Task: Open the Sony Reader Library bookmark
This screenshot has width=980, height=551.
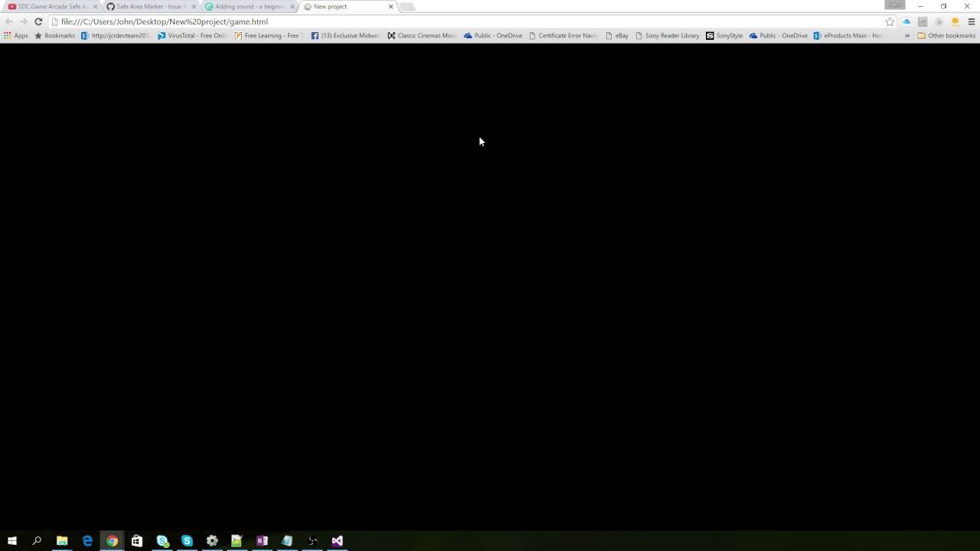Action: coord(667,35)
